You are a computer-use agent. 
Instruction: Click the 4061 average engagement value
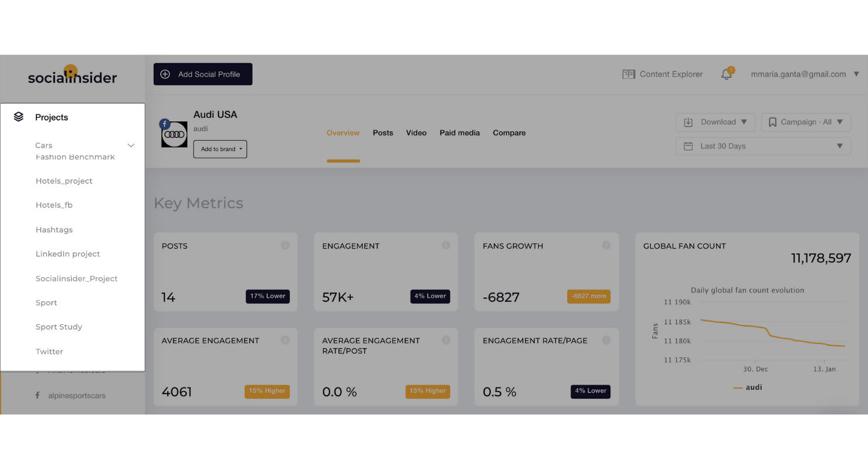click(177, 392)
